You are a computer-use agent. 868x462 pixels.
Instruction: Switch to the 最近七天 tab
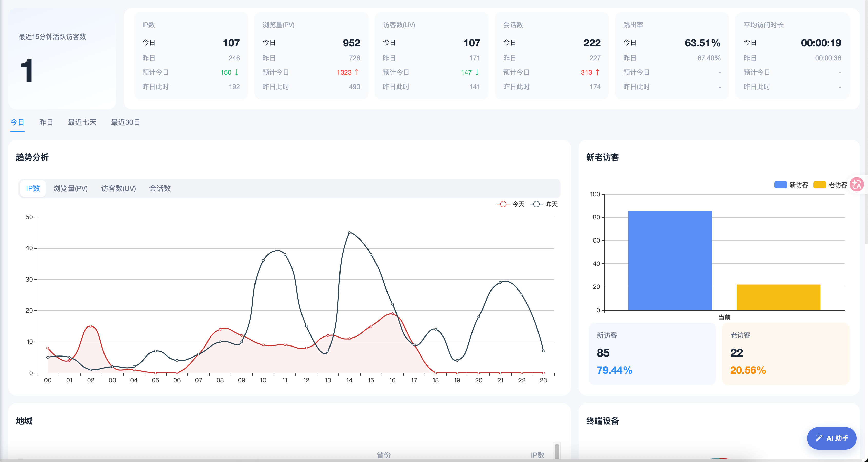[82, 122]
